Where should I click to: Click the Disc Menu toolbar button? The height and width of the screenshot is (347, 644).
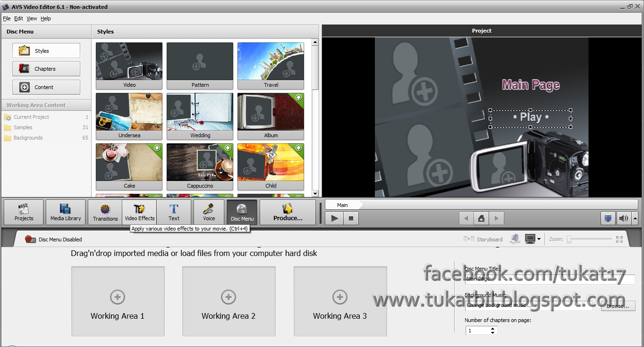242,212
